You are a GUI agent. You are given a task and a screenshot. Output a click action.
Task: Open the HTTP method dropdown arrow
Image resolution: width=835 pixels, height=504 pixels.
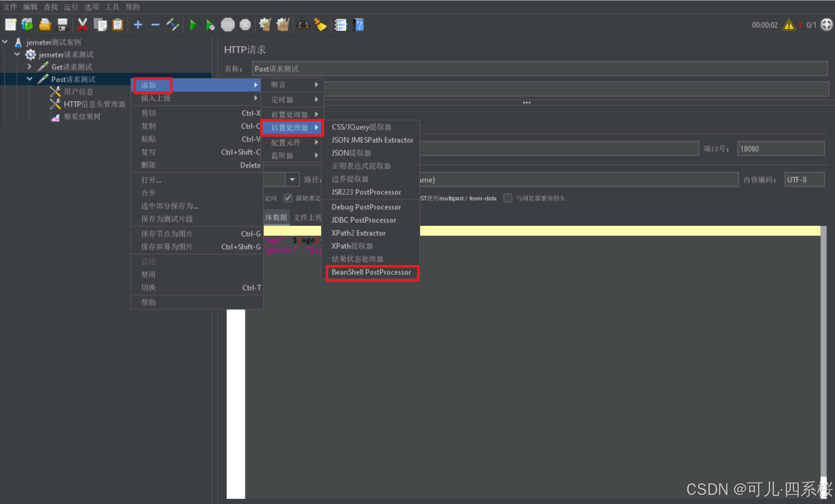(x=292, y=180)
